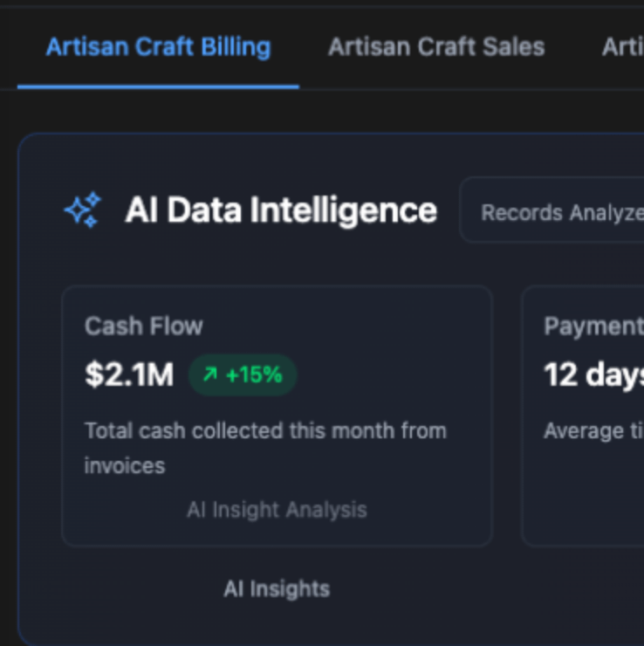Screen dimensions: 644x646
Task: Select the cut-off third Artisan tab
Action: [x=623, y=47]
